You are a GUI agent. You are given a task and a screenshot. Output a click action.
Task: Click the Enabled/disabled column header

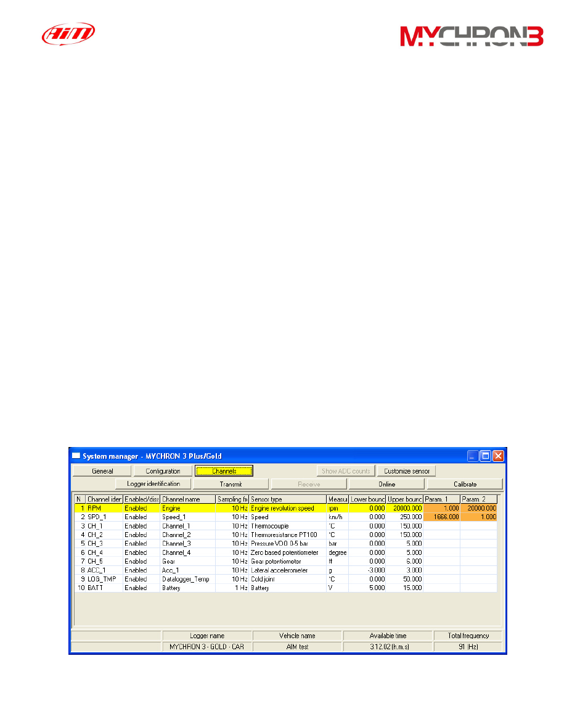click(142, 499)
